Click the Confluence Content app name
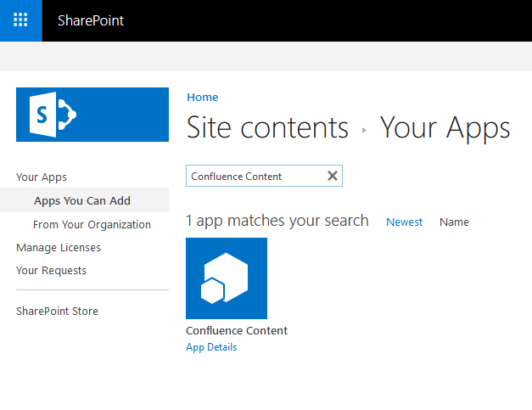 237,330
